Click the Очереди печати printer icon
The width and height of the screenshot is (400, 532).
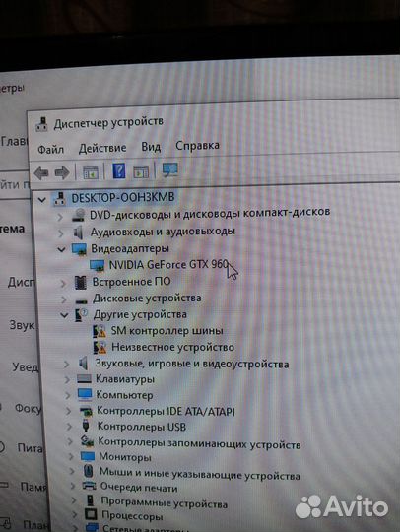89,487
